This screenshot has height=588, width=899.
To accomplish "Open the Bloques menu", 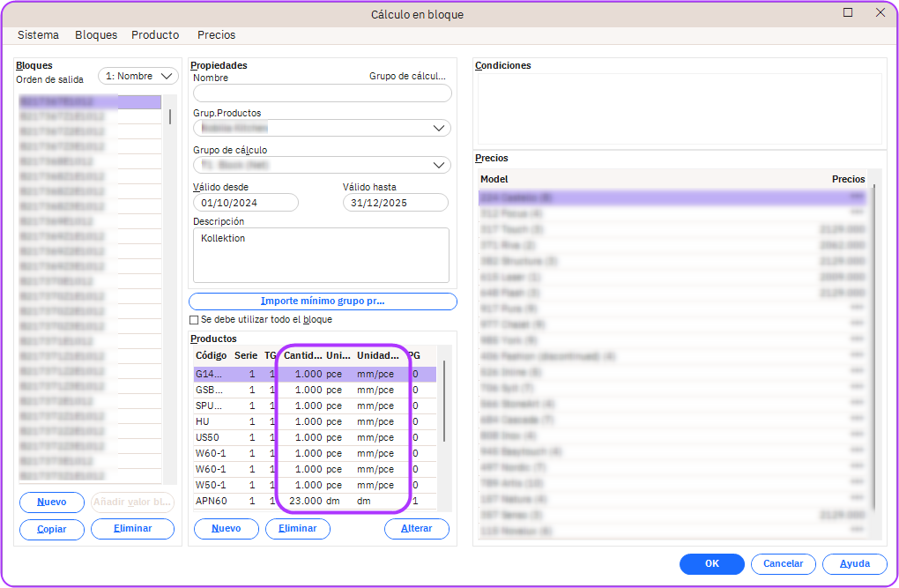I will coord(96,35).
